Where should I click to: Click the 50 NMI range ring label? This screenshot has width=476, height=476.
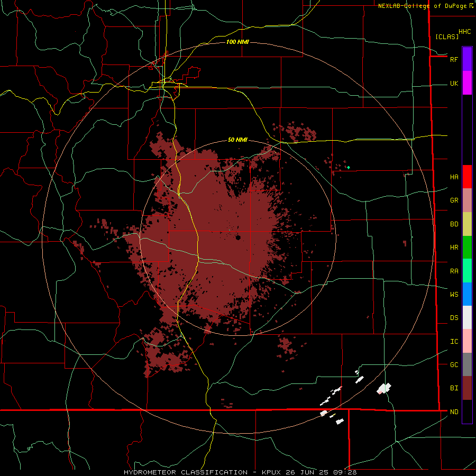[x=237, y=140]
